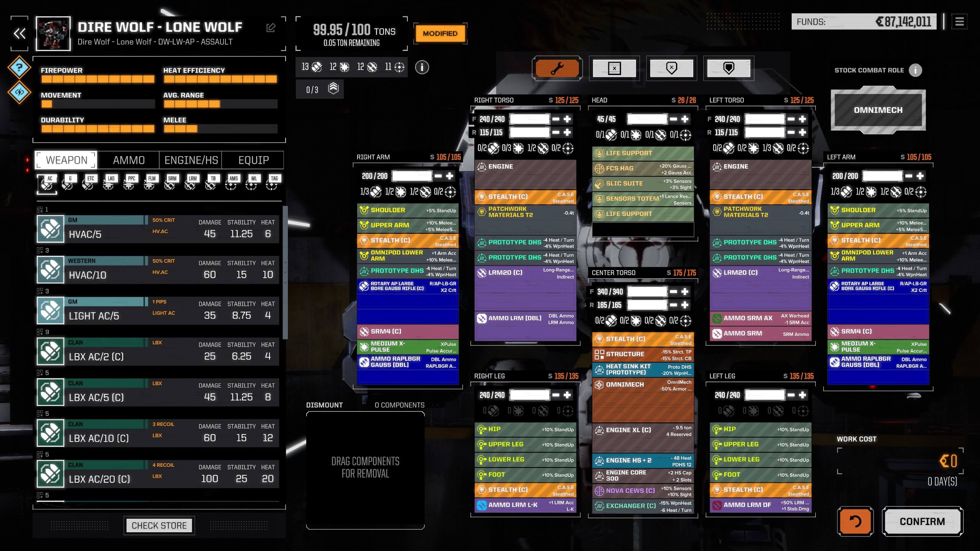Select the AMMO tab in loadout panel
The image size is (980, 551).
pos(128,160)
